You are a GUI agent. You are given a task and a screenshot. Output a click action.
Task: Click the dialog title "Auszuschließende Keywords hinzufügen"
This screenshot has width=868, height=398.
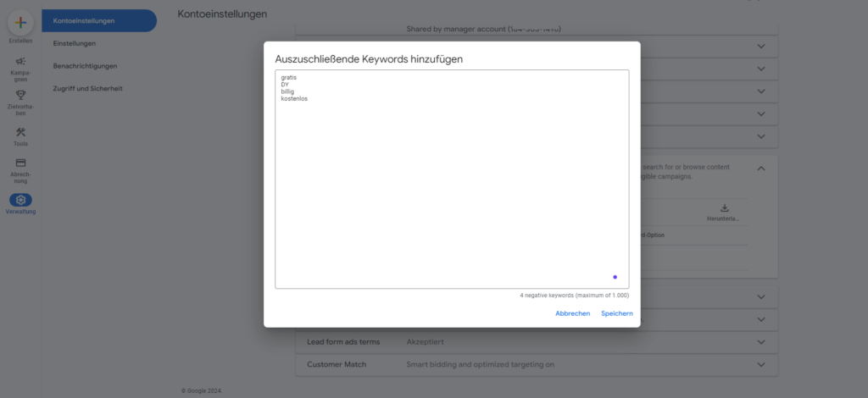[369, 59]
